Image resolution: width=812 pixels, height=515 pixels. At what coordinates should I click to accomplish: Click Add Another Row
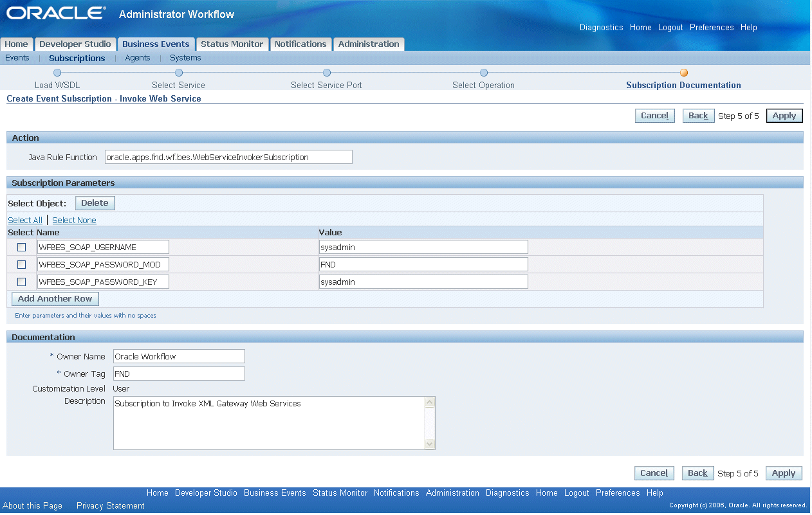55,299
